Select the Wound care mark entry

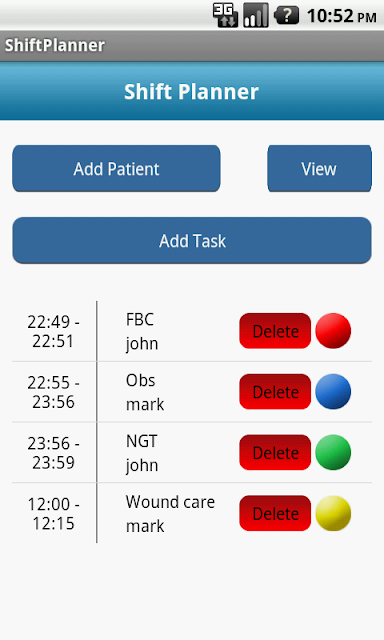(x=170, y=513)
